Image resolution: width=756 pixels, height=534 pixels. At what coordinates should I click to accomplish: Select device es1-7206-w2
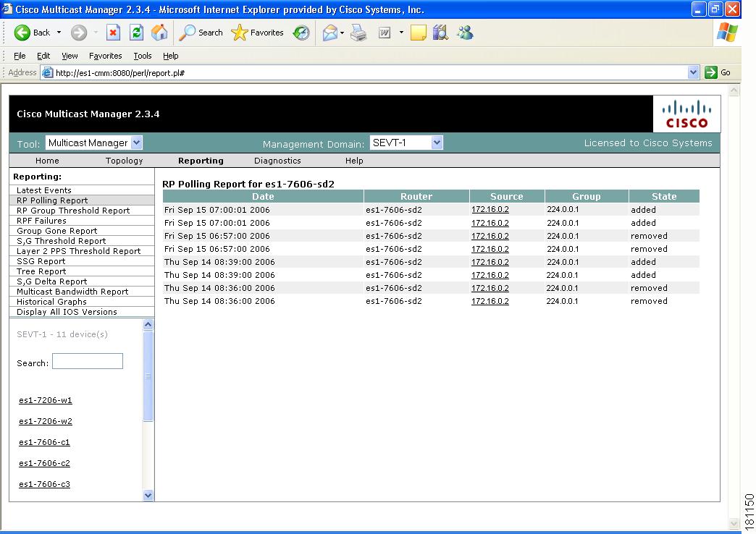(46, 421)
